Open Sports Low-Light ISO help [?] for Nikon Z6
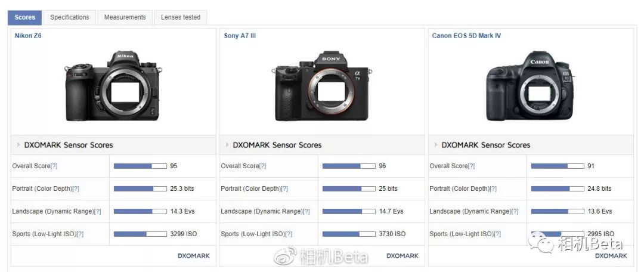Image resolution: width=644 pixels, height=272 pixels. click(x=80, y=234)
